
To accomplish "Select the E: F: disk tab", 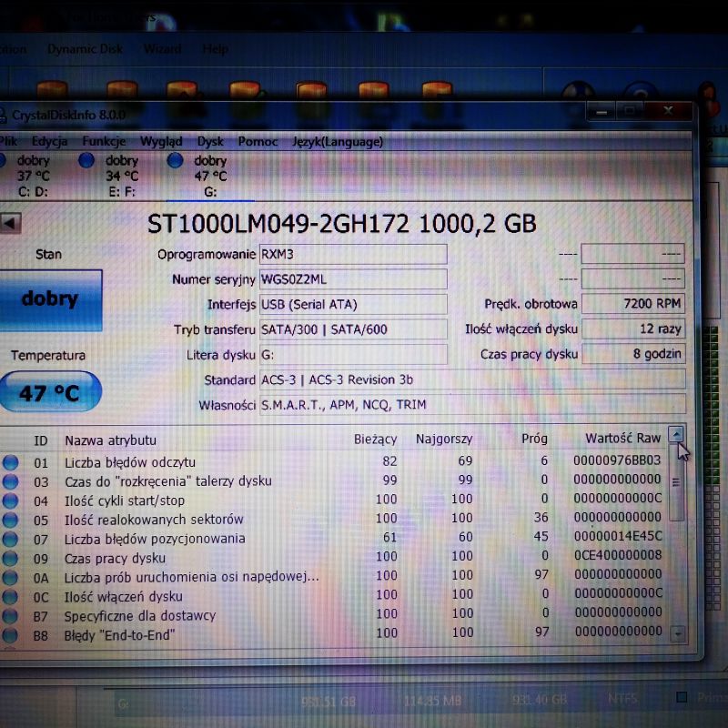I will 111,176.
